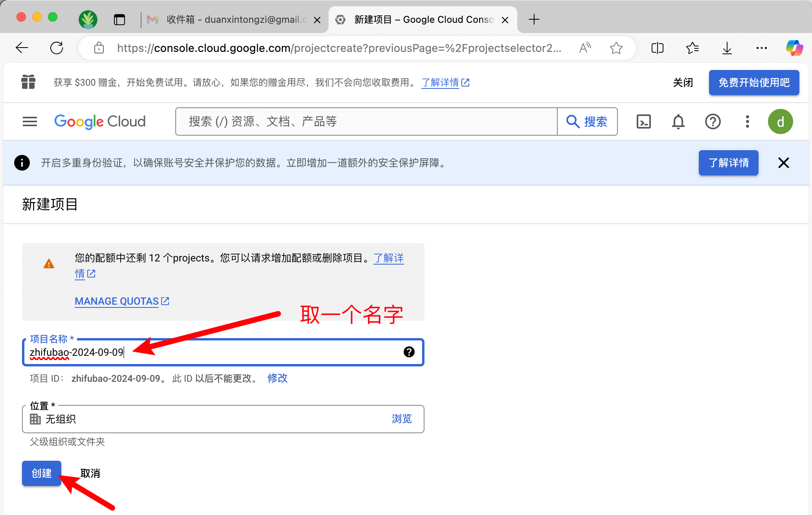Open the Google Cloud navigation hamburger menu
The image size is (812, 515).
pyautogui.click(x=30, y=121)
